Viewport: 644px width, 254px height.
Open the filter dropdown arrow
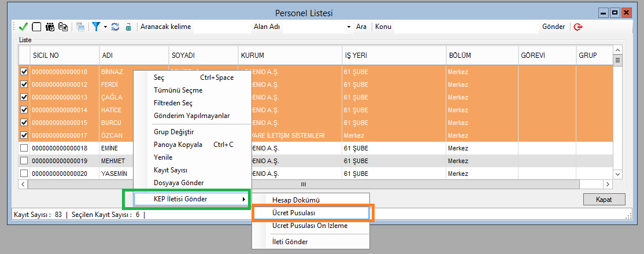pyautogui.click(x=105, y=27)
